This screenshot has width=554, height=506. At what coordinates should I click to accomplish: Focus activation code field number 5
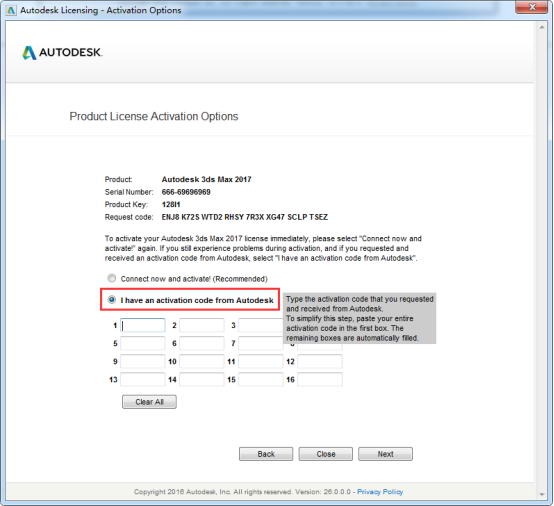143,343
